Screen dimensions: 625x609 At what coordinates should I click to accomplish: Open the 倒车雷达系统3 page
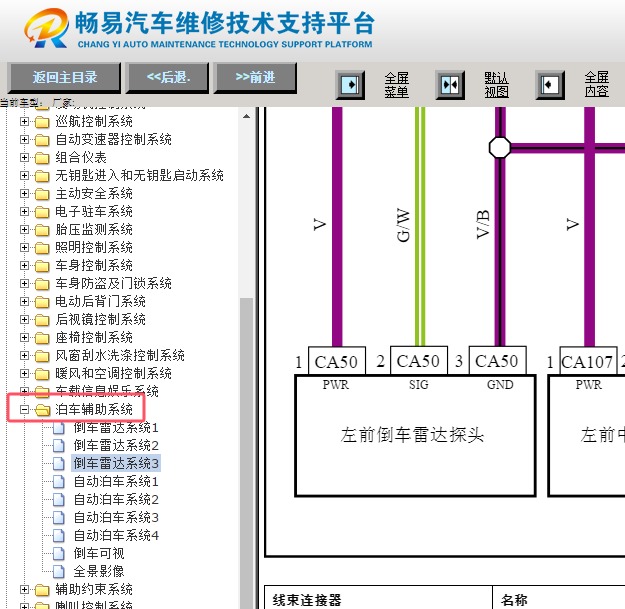point(116,463)
